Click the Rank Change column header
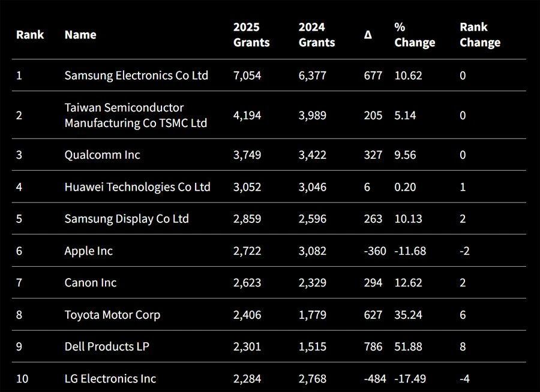540x392 pixels. [x=480, y=35]
